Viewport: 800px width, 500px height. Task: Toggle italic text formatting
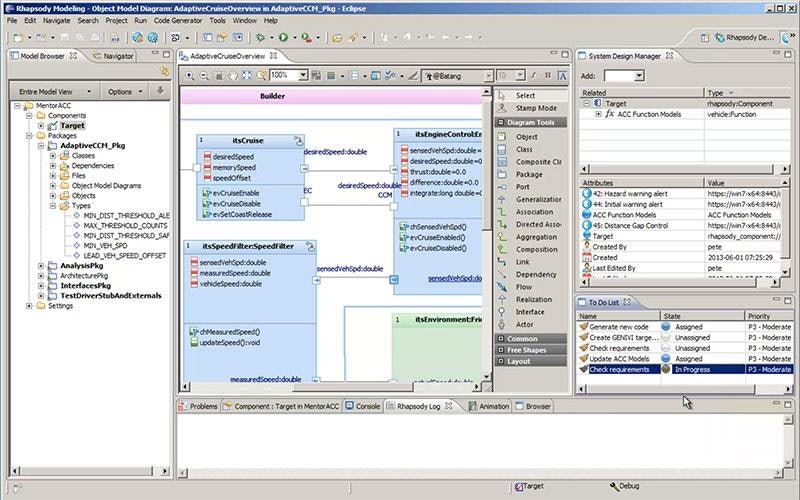(x=534, y=76)
